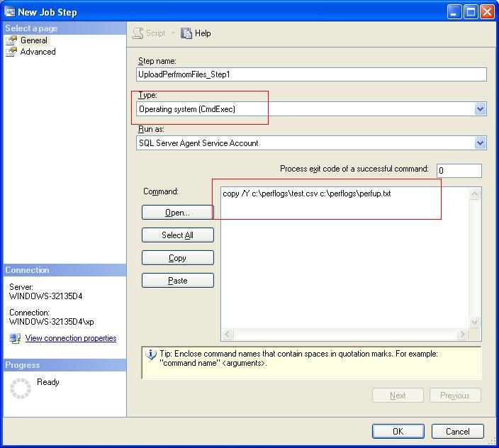Viewport: 499px width, 448px height.
Task: Click the tip information icon
Action: (x=150, y=354)
